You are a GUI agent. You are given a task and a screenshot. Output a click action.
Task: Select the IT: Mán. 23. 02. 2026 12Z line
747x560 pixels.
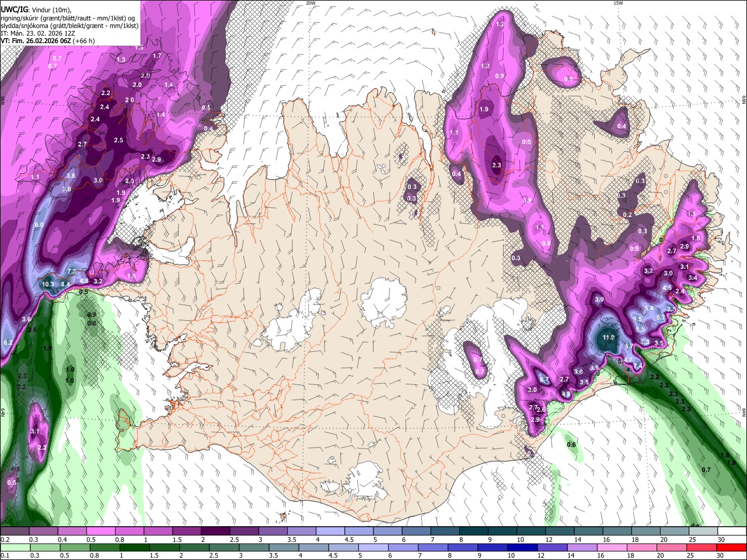click(x=38, y=34)
